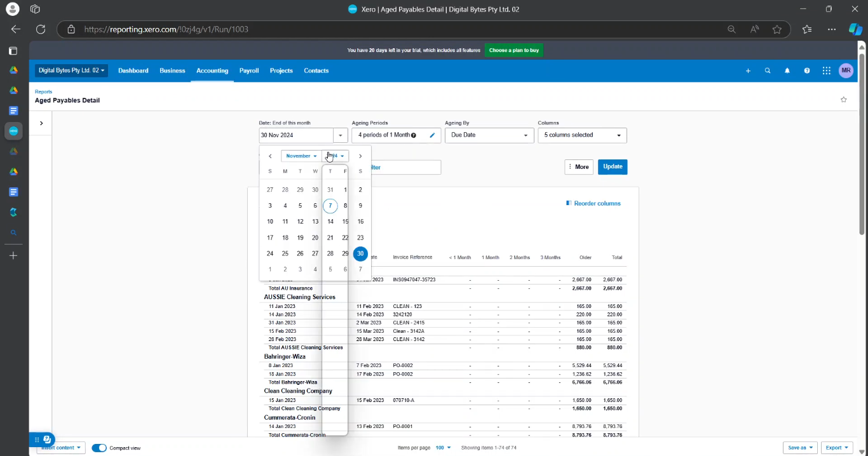Click the ageing periods info icon
Image resolution: width=868 pixels, height=456 pixels.
coord(414,135)
